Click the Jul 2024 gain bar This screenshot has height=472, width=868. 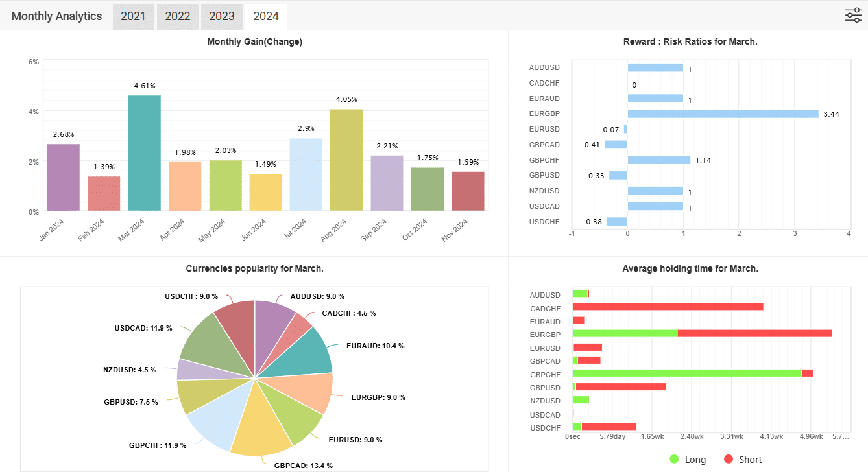306,174
